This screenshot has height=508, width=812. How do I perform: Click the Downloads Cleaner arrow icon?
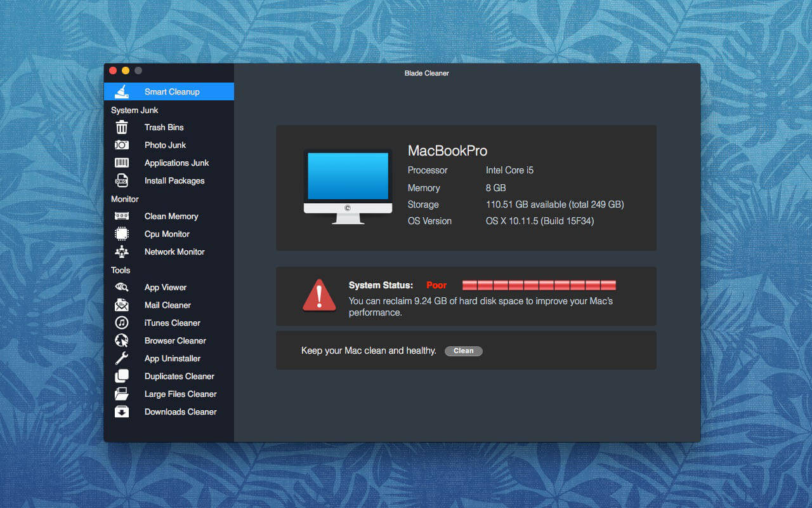(122, 411)
